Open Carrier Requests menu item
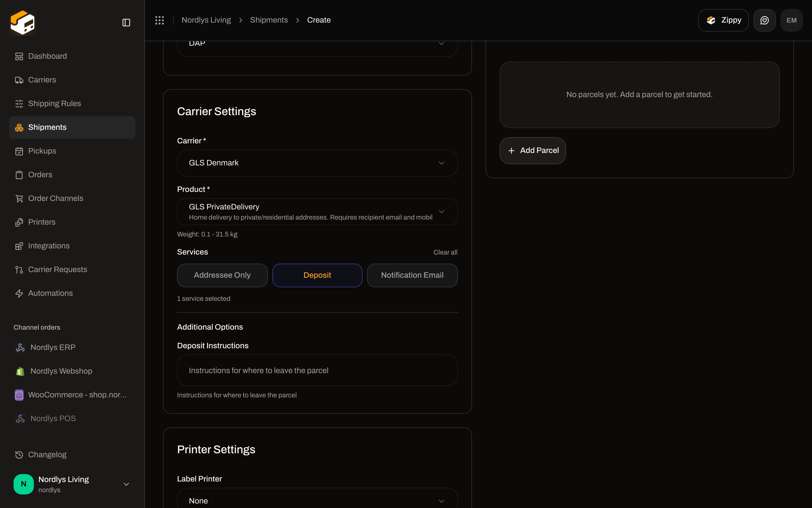This screenshot has height=508, width=812. pyautogui.click(x=72, y=270)
